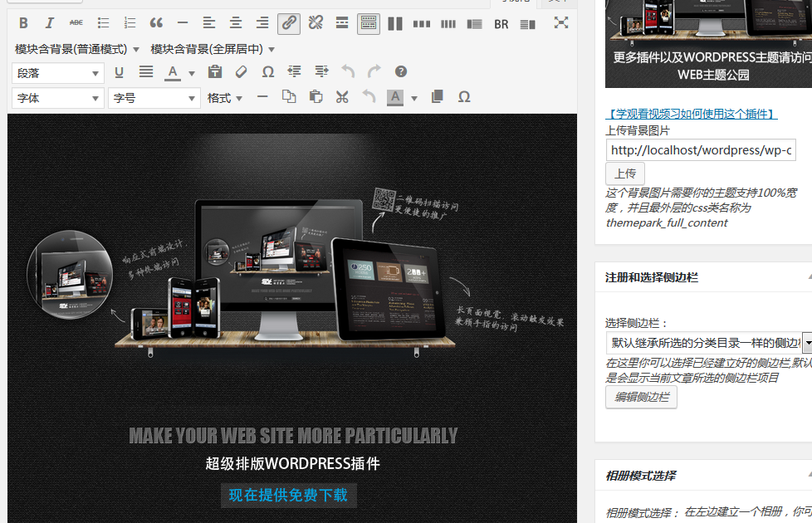Image resolution: width=812 pixels, height=523 pixels.
Task: Apply italic formatting
Action: (49, 23)
